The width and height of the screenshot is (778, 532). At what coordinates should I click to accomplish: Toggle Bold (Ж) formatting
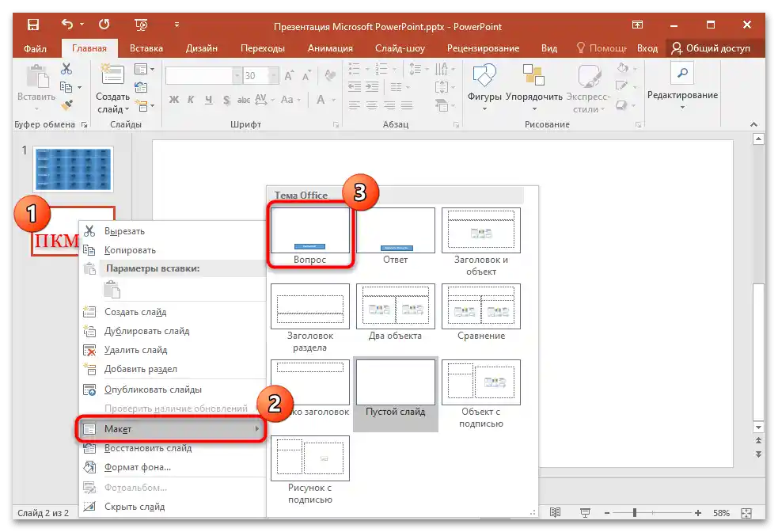pos(173,101)
